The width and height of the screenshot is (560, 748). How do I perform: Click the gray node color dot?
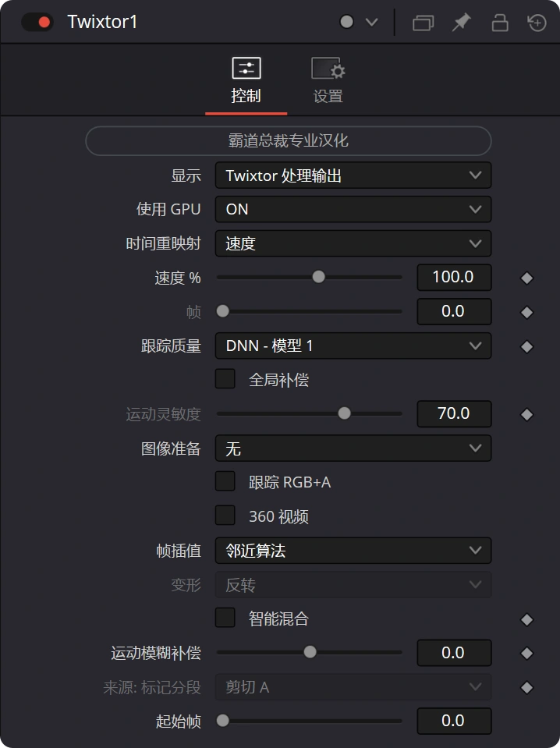[x=347, y=22]
